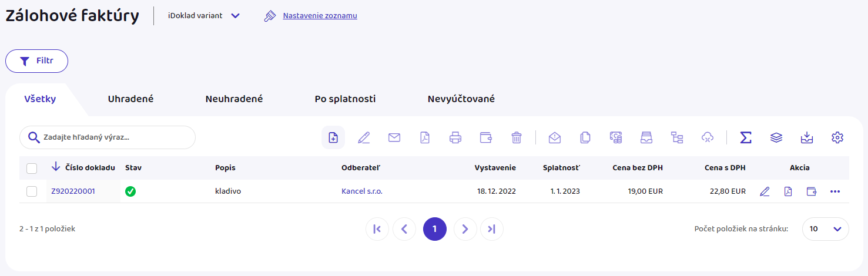
Task: Switch to the Po splatnosti tab
Action: click(x=345, y=99)
